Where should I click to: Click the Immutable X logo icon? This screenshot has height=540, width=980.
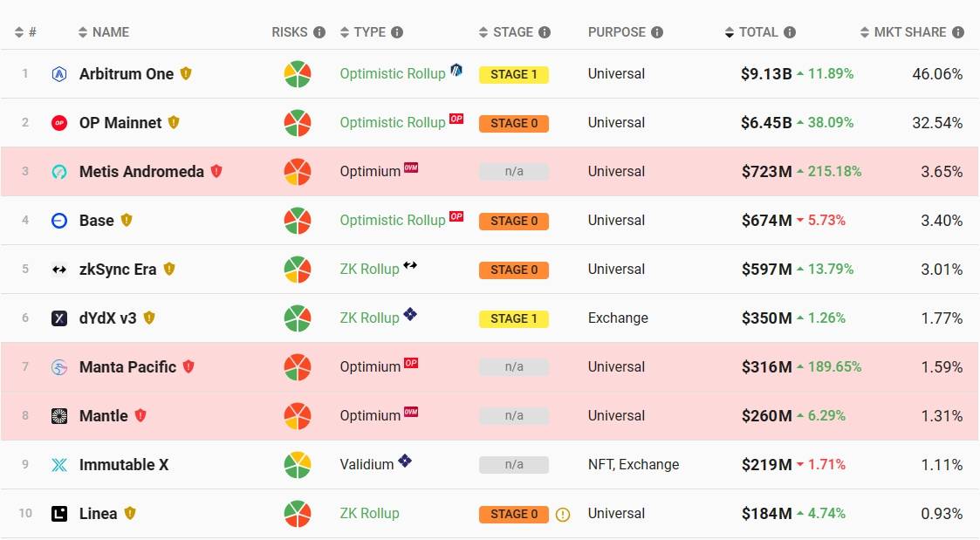coord(59,465)
